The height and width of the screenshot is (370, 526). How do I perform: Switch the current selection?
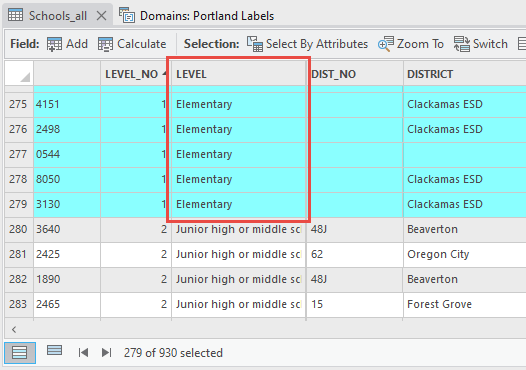click(x=481, y=44)
